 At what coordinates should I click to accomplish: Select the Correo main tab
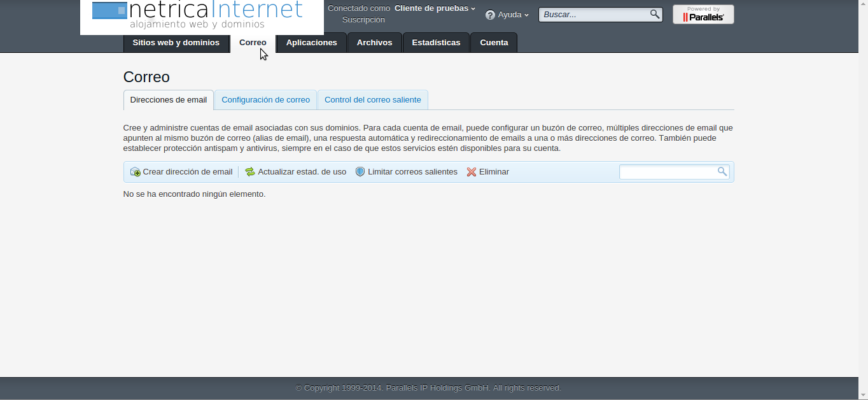point(253,43)
